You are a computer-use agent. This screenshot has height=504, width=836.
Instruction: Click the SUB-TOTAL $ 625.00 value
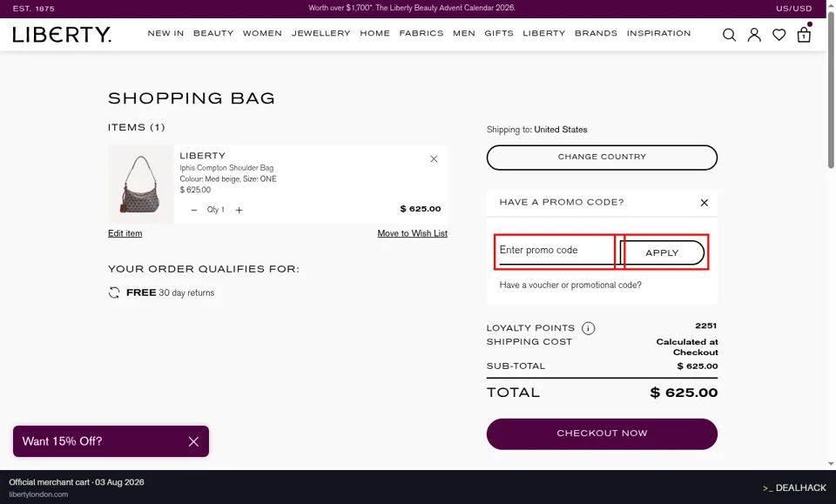point(698,366)
